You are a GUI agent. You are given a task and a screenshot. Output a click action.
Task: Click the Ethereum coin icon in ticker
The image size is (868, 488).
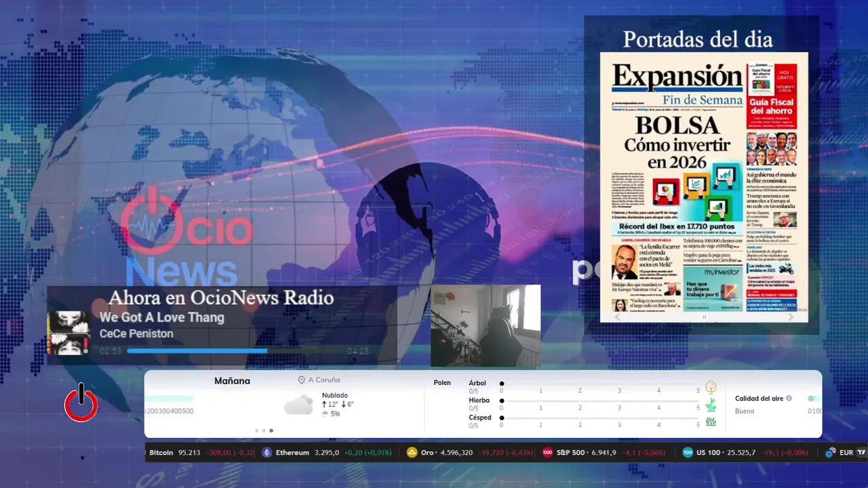pos(267,453)
